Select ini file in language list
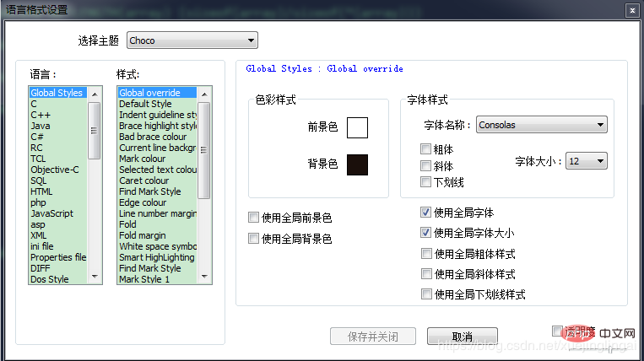Viewport: 644px width, 361px height. pyautogui.click(x=58, y=246)
